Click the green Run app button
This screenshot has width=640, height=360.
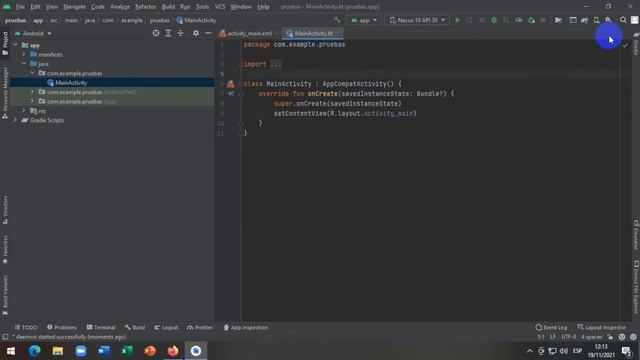click(x=458, y=20)
